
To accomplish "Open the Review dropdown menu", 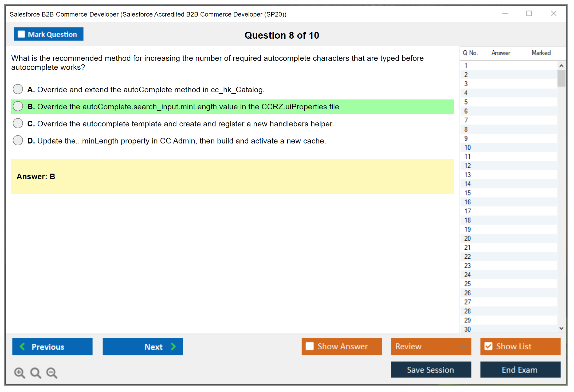I will coord(431,346).
